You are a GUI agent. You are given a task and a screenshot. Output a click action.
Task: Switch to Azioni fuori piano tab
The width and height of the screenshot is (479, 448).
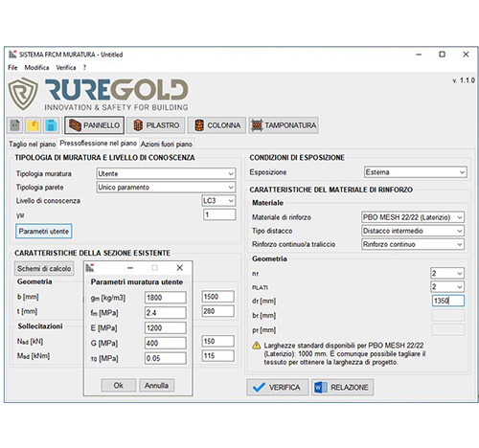[167, 145]
